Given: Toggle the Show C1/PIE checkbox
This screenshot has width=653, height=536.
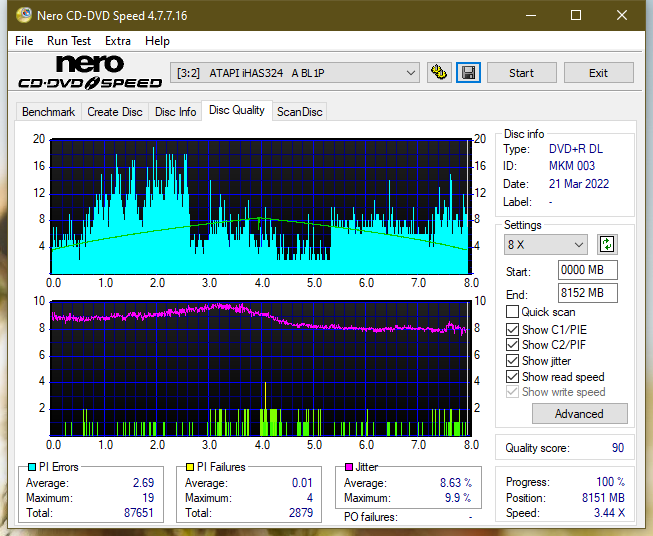Looking at the screenshot, I should 512,329.
